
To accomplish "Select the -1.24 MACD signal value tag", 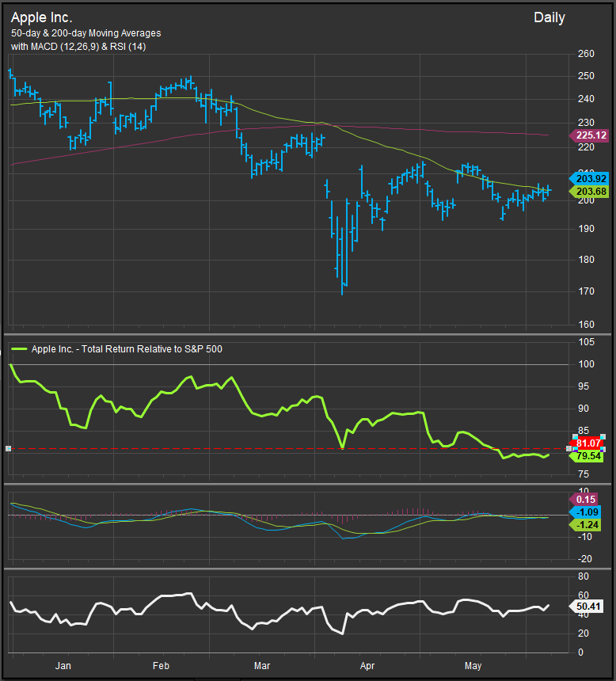I will pos(586,525).
